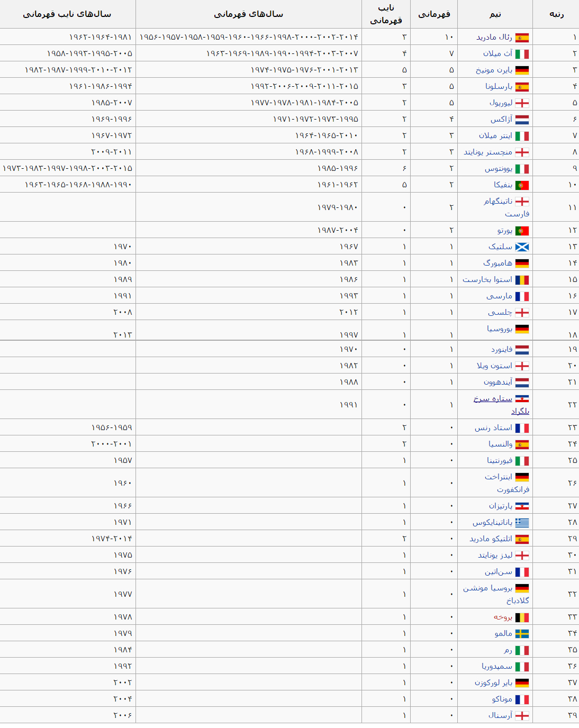
Task: Click the Spain flag beside رئال مادرید
Action: [522, 38]
